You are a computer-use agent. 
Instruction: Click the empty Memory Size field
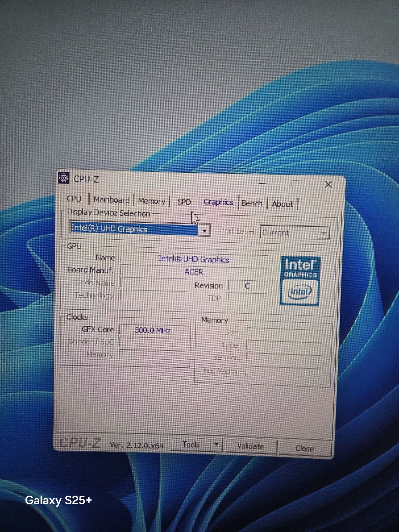tap(285, 334)
